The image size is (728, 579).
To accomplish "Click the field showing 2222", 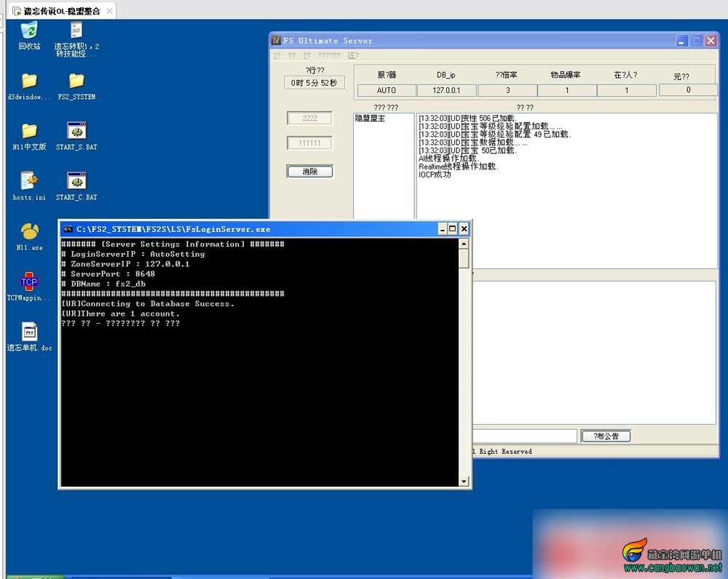I will (309, 119).
